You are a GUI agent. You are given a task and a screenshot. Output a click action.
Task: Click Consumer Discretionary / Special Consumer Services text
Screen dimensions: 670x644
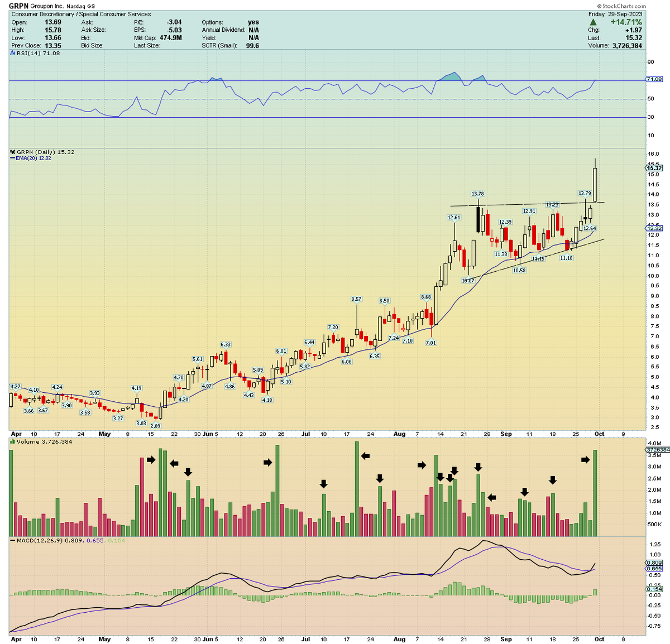[81, 14]
